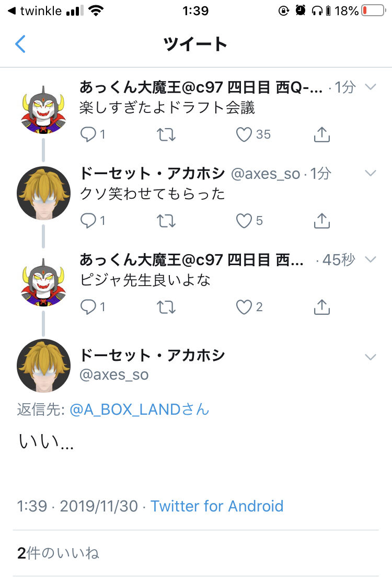Tap the back arrow in the header
The width and height of the screenshot is (392, 580).
tap(20, 44)
